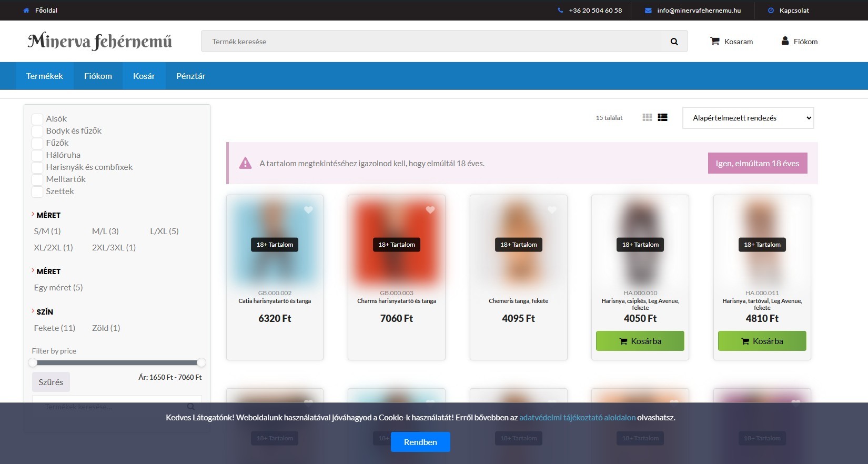The image size is (868, 464).
Task: Switch to list view layout icon
Action: 662,118
